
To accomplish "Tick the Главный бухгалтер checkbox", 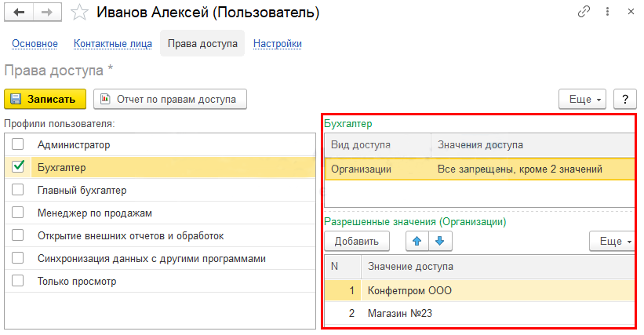I will (18, 190).
